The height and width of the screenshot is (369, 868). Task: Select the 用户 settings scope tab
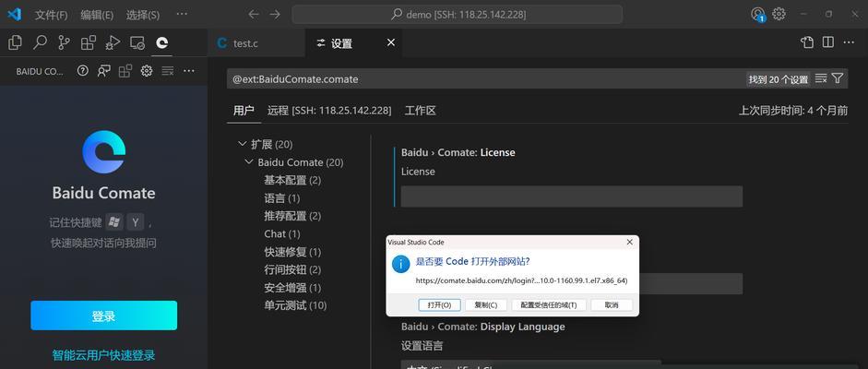click(x=244, y=110)
